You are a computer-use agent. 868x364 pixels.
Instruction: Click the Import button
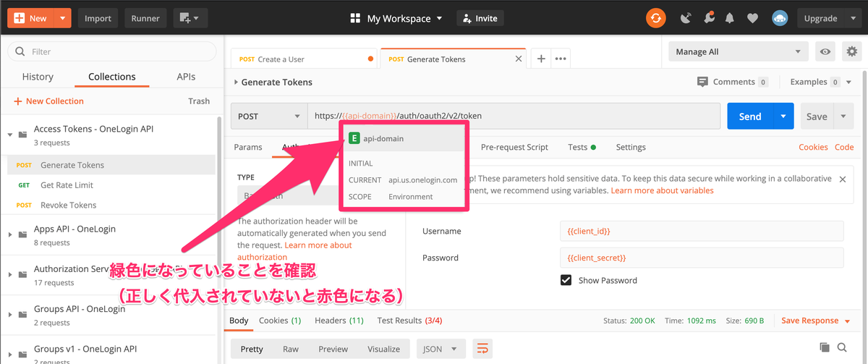point(98,18)
